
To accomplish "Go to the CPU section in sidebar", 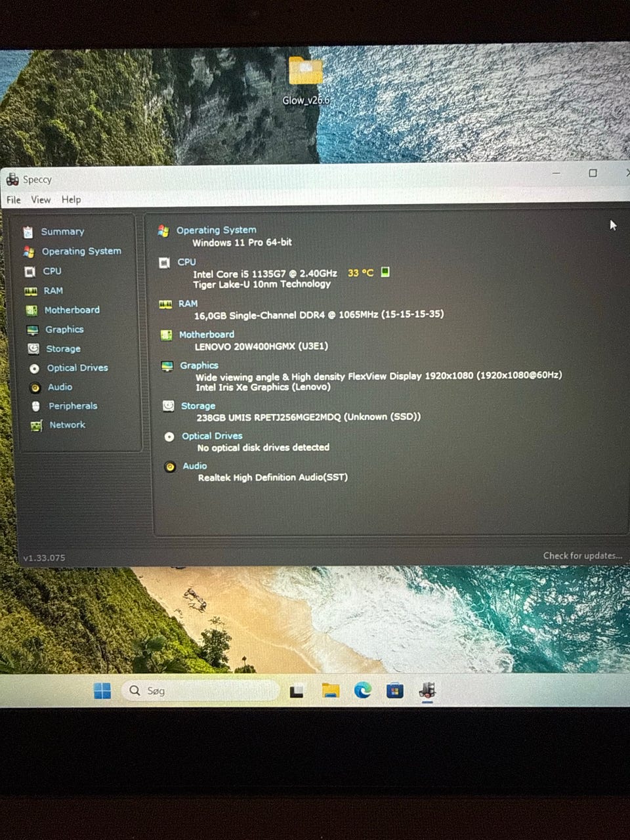I will pyautogui.click(x=52, y=271).
